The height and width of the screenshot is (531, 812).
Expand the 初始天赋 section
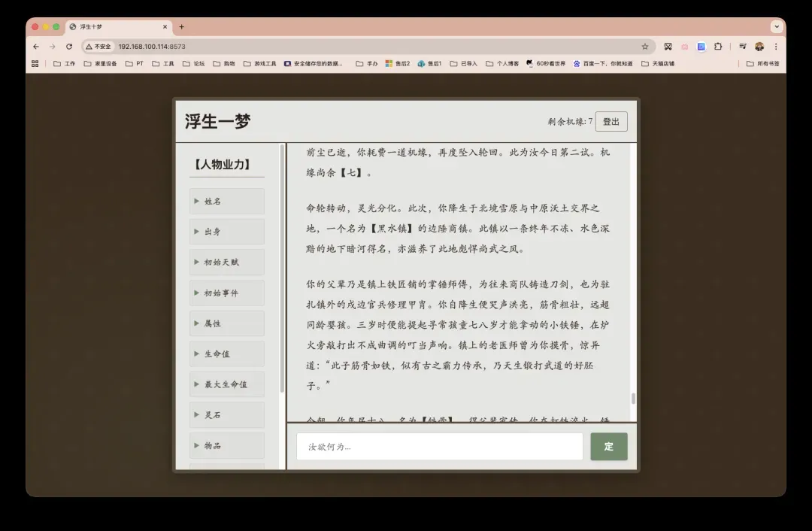(226, 262)
